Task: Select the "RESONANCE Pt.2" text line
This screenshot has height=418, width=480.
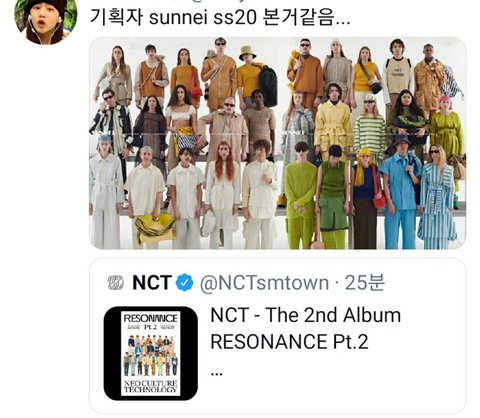Action: click(290, 342)
